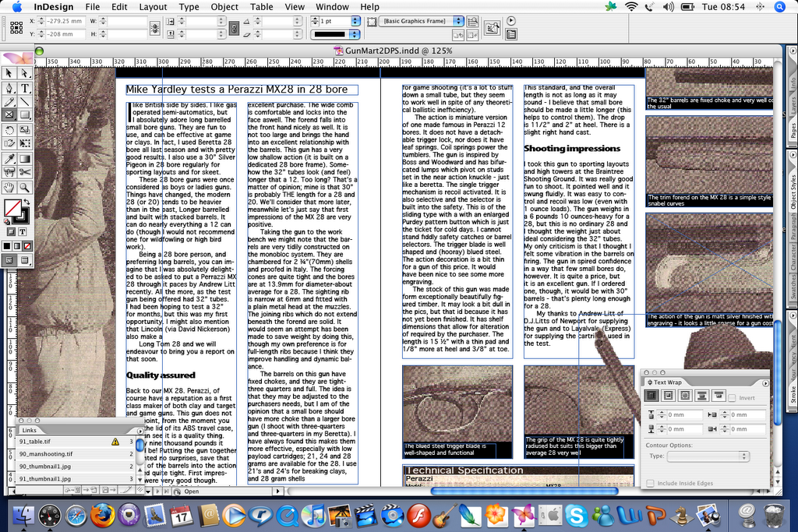Open the stroke type dropdown
The height and width of the screenshot is (532, 798).
(355, 34)
